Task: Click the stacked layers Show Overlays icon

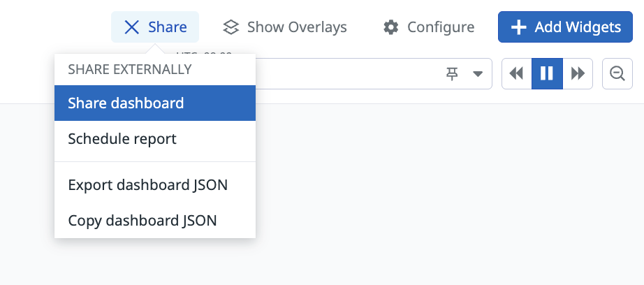Action: [x=230, y=27]
